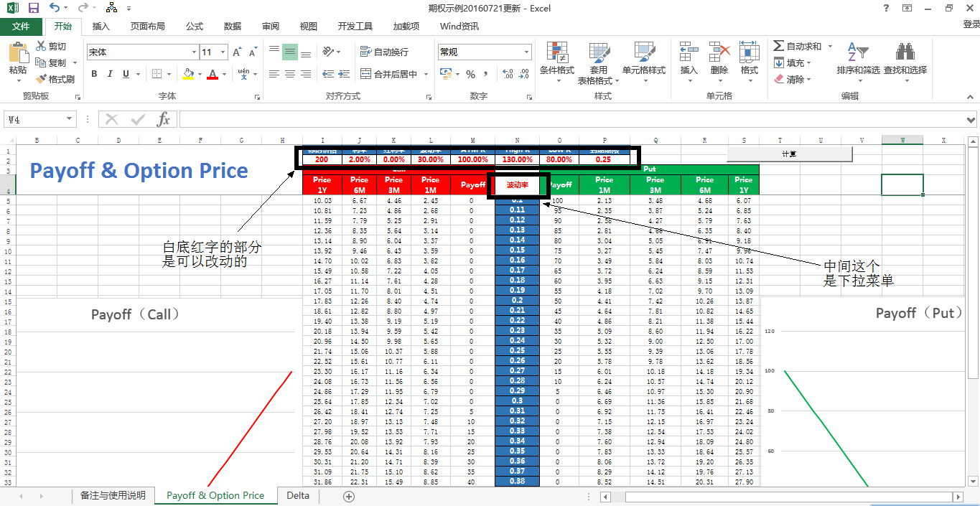The image size is (980, 506).
Task: Expand the Name Box W4 dropdown
Action: click(69, 119)
